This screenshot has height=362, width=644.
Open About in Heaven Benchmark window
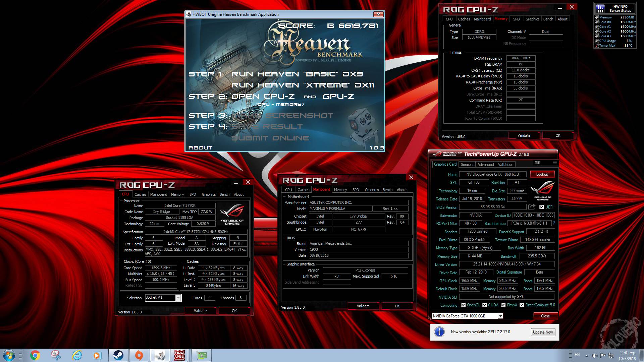[200, 148]
